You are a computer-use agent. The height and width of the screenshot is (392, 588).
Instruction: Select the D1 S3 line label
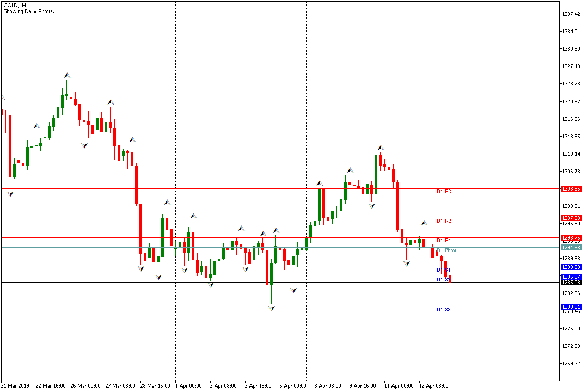(x=444, y=310)
